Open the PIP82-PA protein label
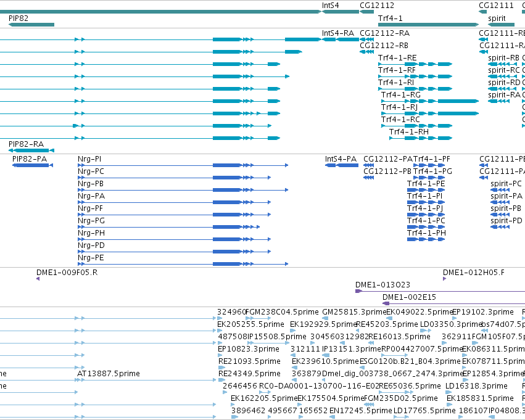The image size is (525, 420). point(30,159)
